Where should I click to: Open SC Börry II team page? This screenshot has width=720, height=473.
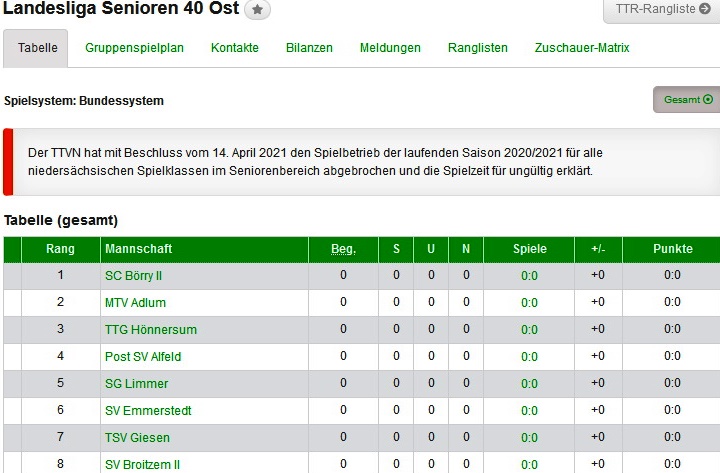pyautogui.click(x=133, y=275)
